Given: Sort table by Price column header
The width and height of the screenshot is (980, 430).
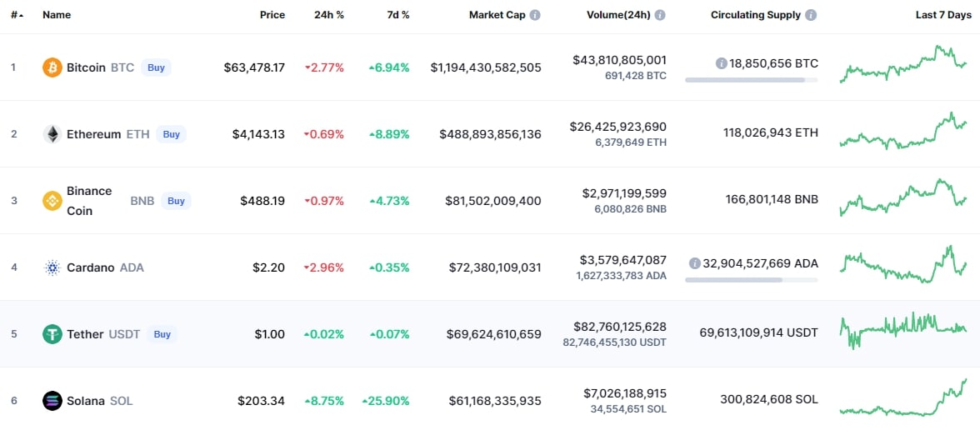Looking at the screenshot, I should pyautogui.click(x=272, y=15).
